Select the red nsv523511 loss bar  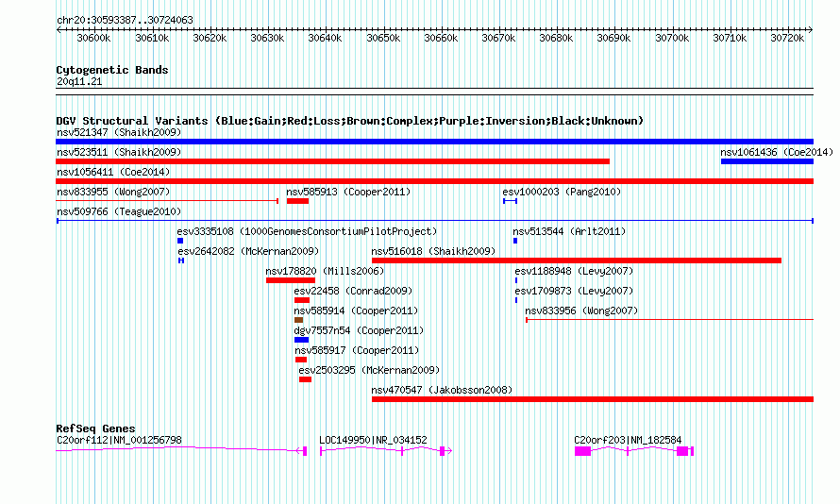point(332,161)
